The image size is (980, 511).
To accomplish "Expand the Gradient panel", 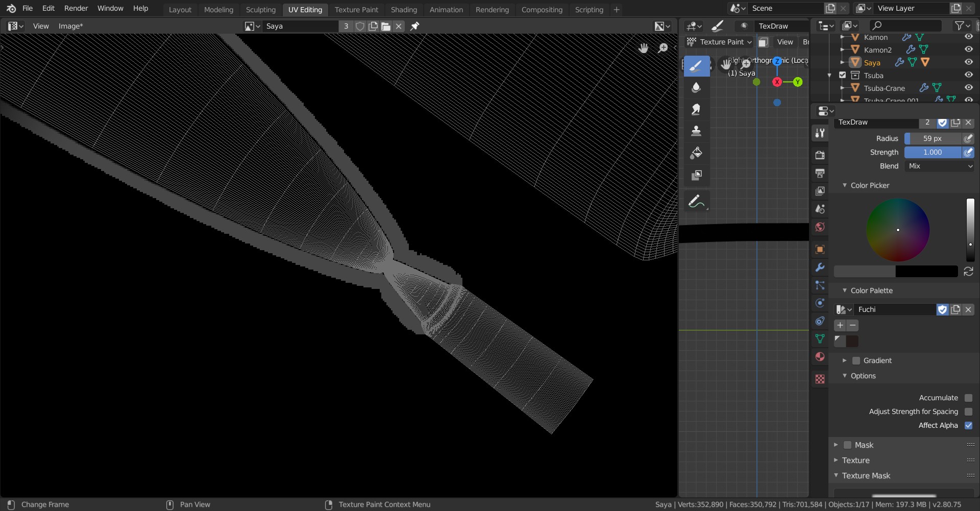I will [845, 360].
